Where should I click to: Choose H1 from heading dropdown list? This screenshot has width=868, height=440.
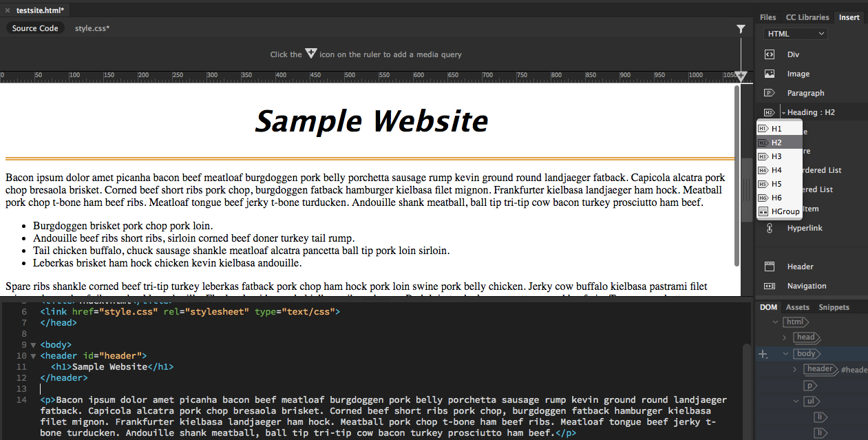tap(779, 129)
